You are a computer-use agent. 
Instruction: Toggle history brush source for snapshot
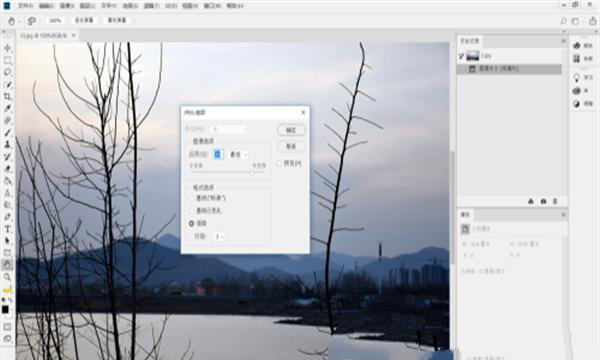(461, 56)
